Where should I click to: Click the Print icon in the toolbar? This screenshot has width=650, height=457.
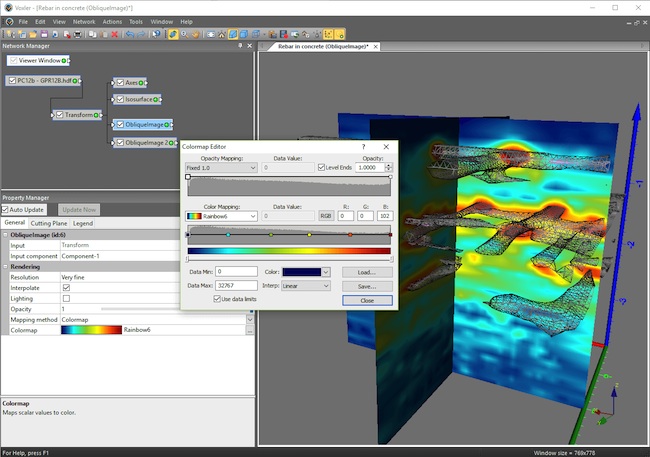tap(78, 34)
